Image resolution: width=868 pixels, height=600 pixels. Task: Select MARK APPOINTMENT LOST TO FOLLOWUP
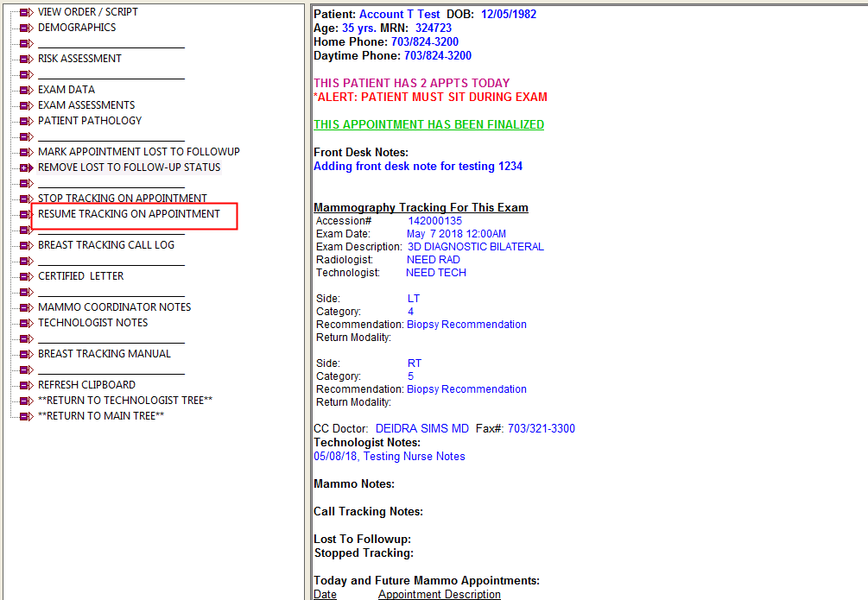coord(138,152)
